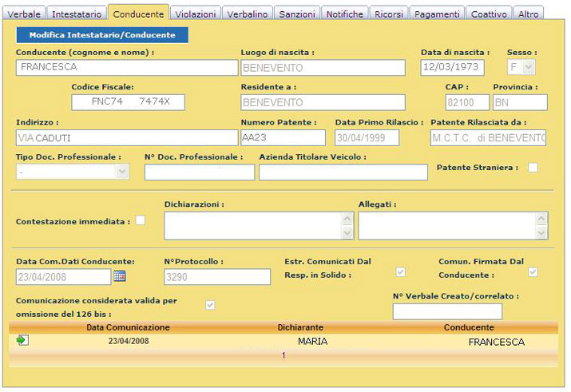Click the Dichiarante column header

tap(300, 327)
